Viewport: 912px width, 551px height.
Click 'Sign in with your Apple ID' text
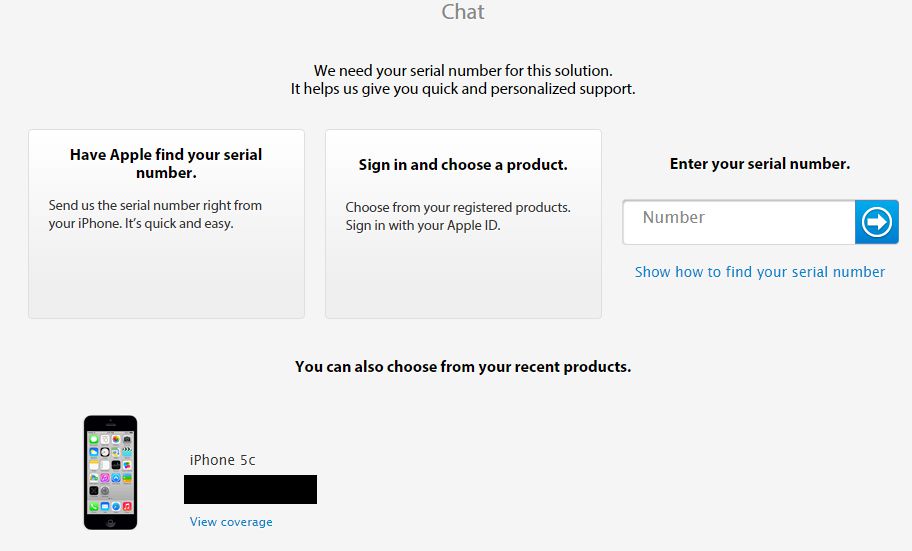[x=423, y=225]
